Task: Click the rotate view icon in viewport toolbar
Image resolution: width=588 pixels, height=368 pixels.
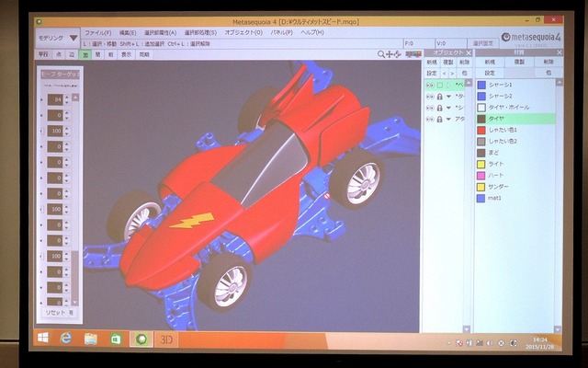Action: click(397, 54)
